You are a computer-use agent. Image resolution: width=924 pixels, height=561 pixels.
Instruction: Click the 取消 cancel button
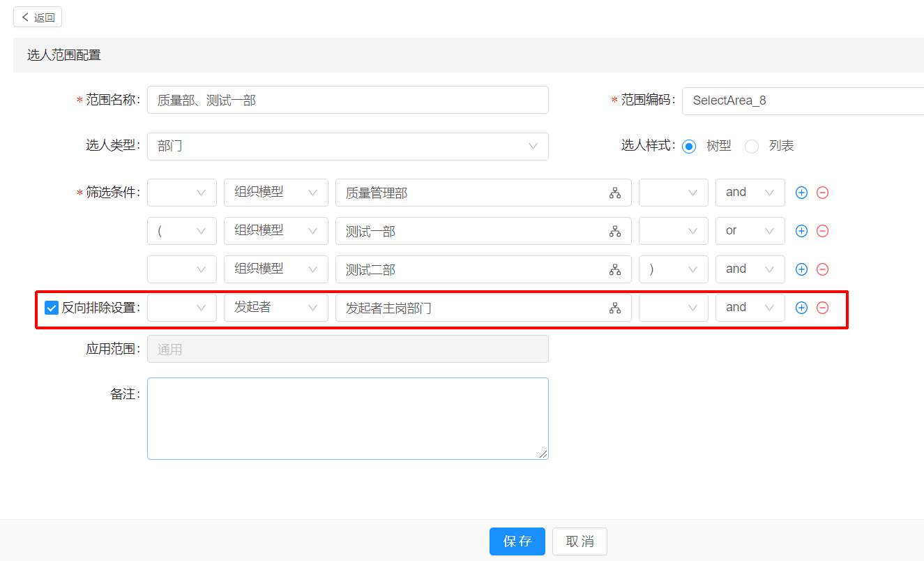click(x=580, y=541)
